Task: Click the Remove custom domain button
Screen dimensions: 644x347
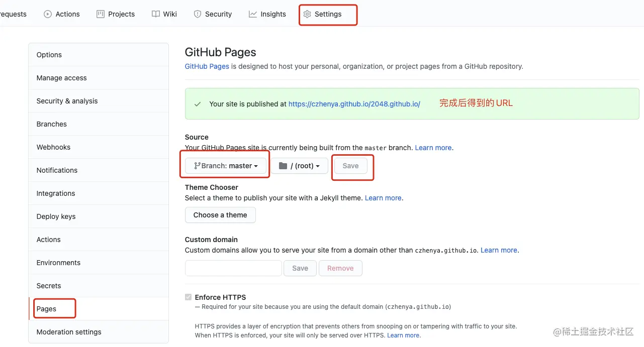Action: [x=340, y=268]
